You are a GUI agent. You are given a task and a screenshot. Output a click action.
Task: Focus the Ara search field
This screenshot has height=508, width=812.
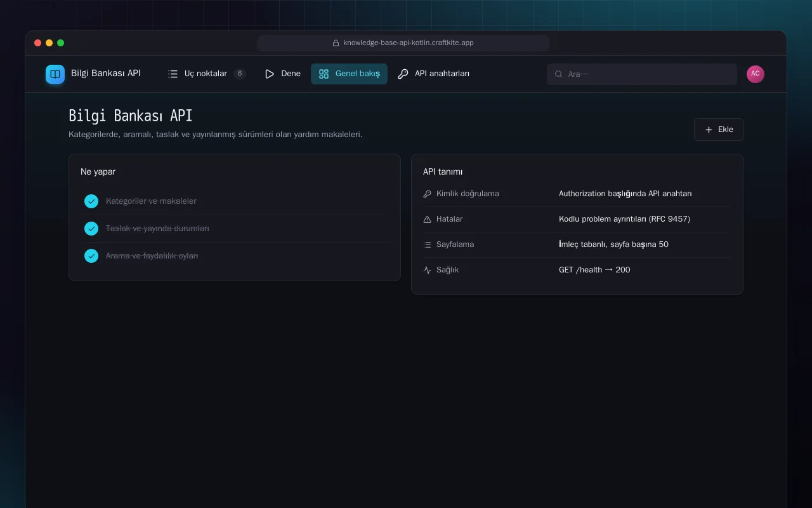642,74
